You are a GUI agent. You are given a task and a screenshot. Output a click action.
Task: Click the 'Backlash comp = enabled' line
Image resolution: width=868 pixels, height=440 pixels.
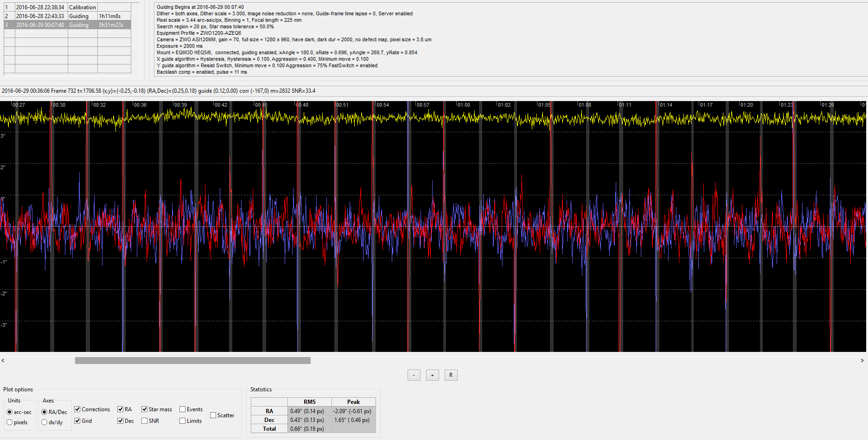(x=202, y=72)
